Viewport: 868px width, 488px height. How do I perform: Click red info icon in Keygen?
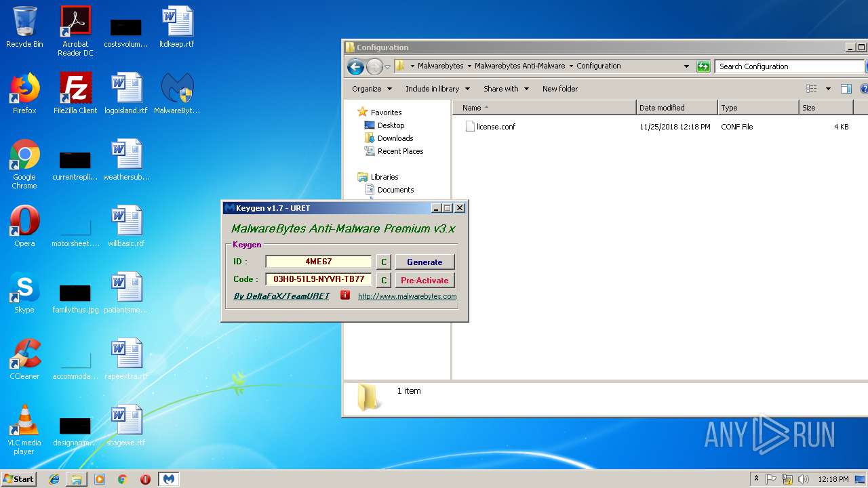pyautogui.click(x=345, y=296)
